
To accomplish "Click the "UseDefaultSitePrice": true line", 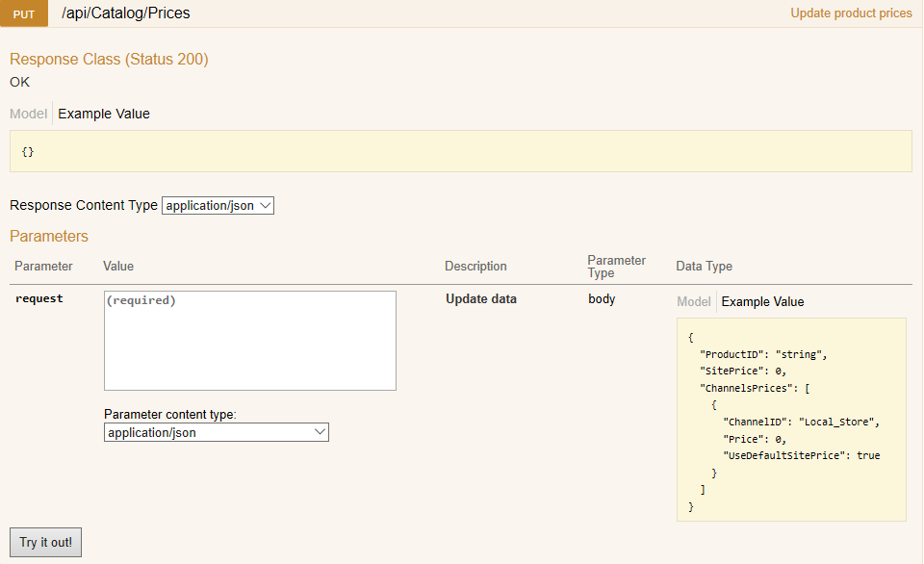I will pos(802,455).
